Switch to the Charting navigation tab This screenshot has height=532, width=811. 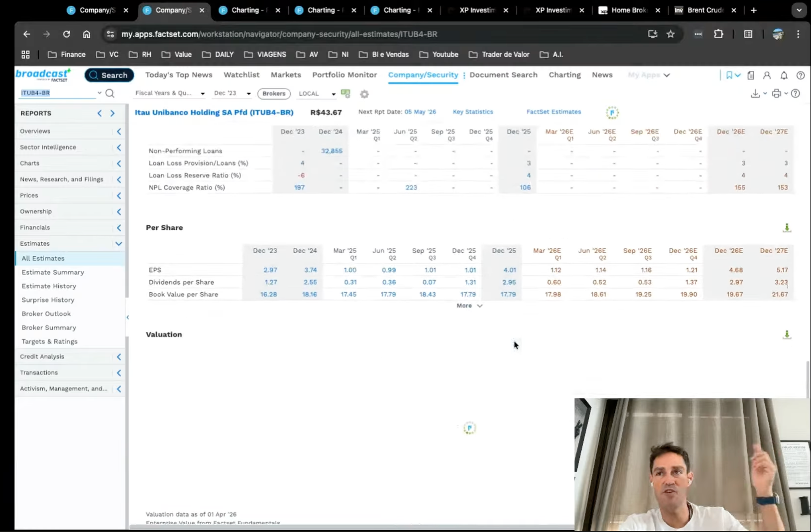(564, 75)
